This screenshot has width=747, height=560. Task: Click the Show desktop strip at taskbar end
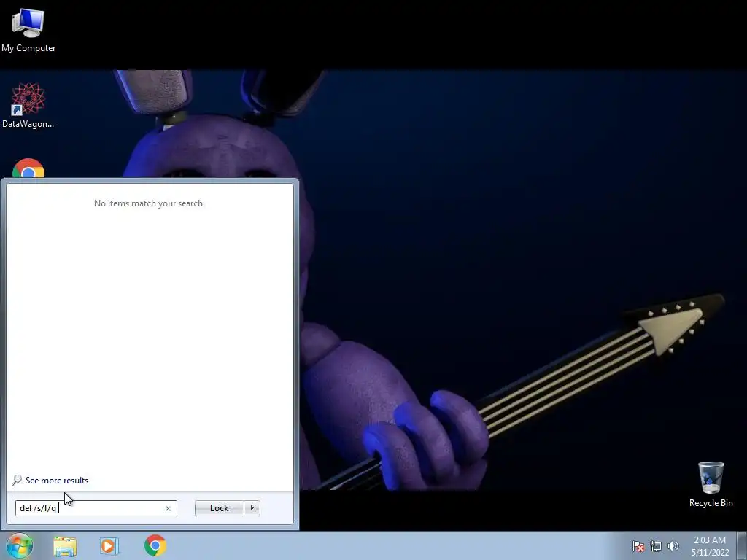point(742,545)
